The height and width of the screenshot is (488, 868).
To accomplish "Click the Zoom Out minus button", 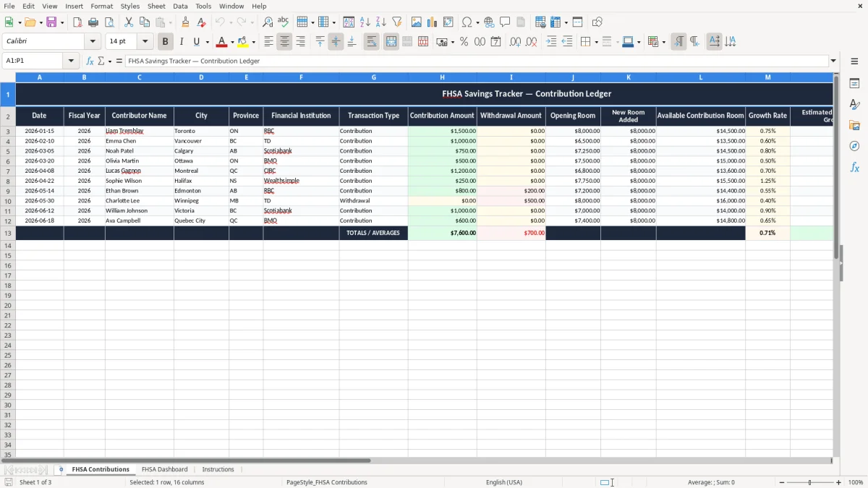I will 782,482.
